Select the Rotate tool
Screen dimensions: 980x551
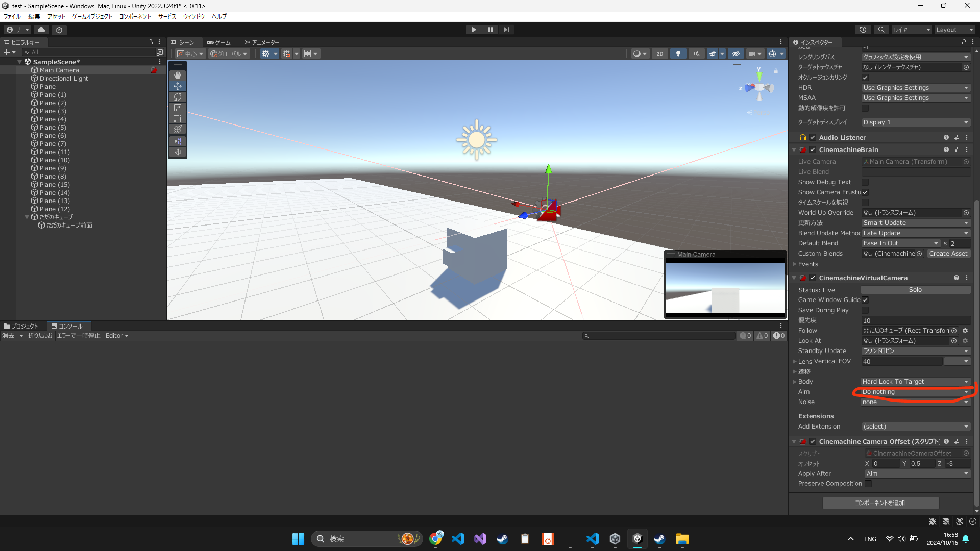178,97
